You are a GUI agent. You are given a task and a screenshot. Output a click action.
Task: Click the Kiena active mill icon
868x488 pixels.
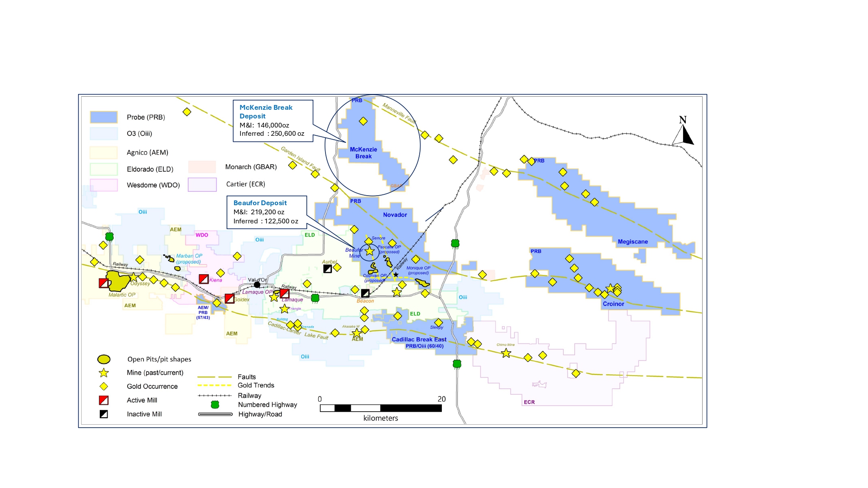204,279
